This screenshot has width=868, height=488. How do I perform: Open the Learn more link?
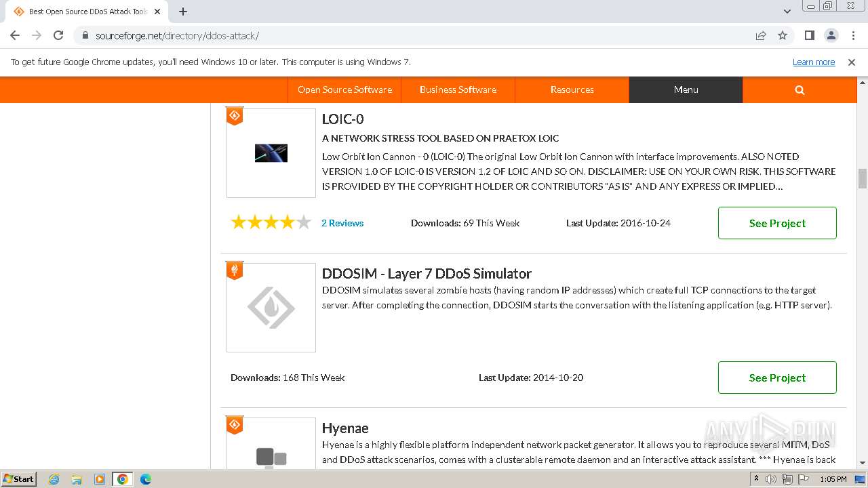814,62
